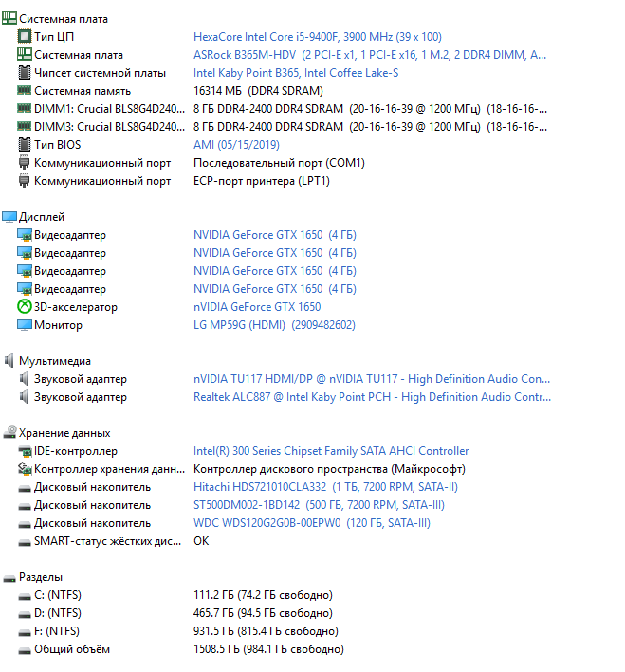Click the Multimedia section speaker icon

[9, 360]
